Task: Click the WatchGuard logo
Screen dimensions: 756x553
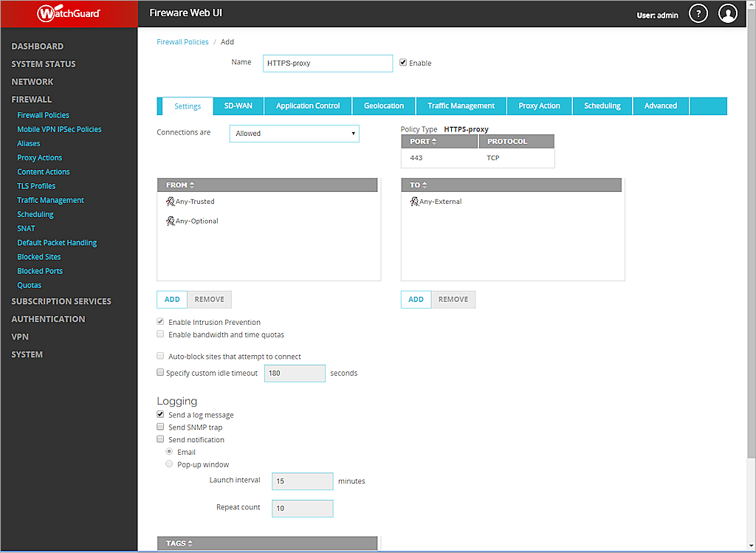Action: coord(68,13)
